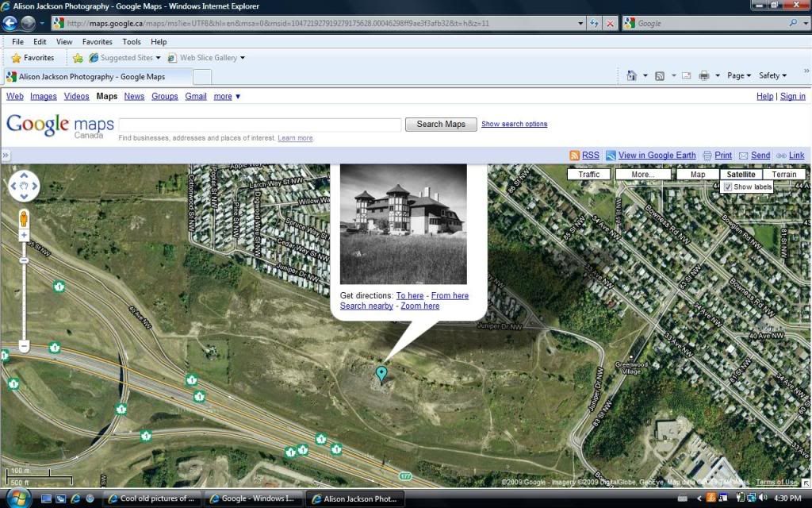Image resolution: width=812 pixels, height=508 pixels.
Task: Click the pan down arrow on map control
Action: [x=24, y=196]
